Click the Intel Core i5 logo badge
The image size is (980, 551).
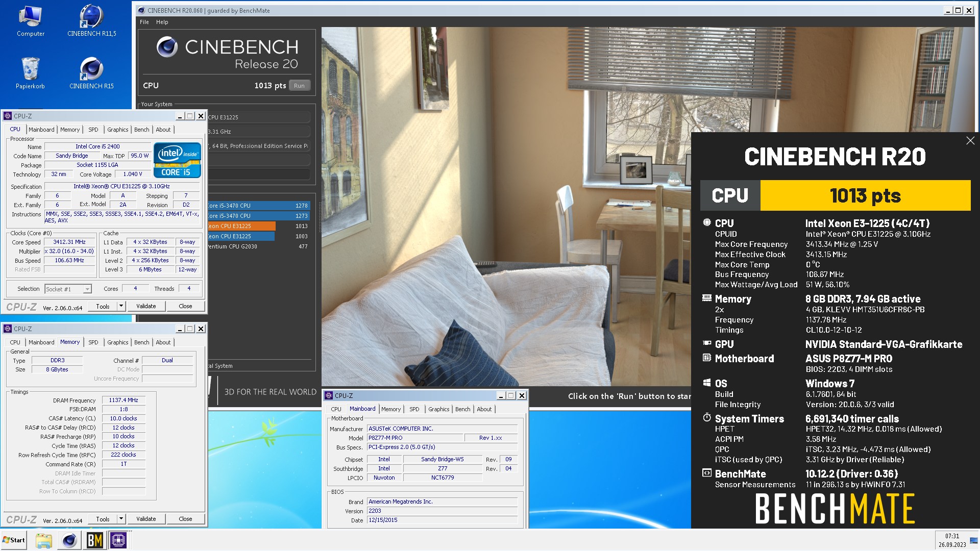[177, 160]
